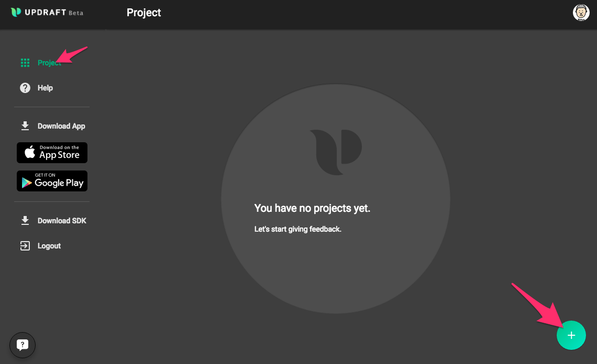Click the Download App icon
Screen dimensions: 597x364
(x=25, y=126)
